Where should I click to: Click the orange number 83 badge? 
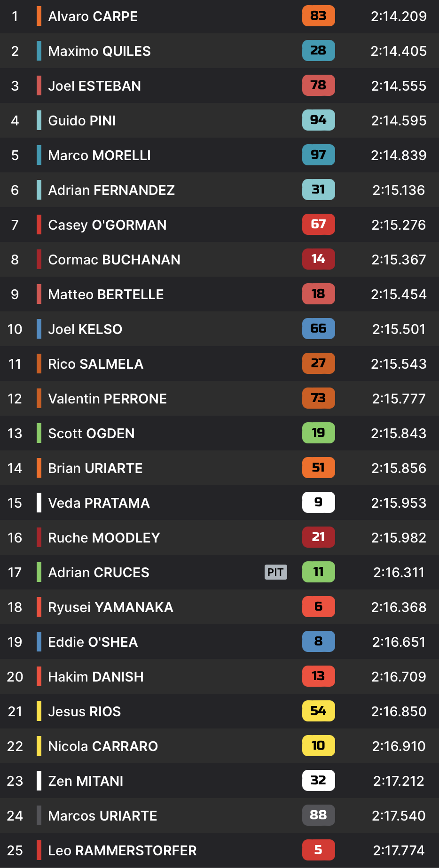(318, 16)
